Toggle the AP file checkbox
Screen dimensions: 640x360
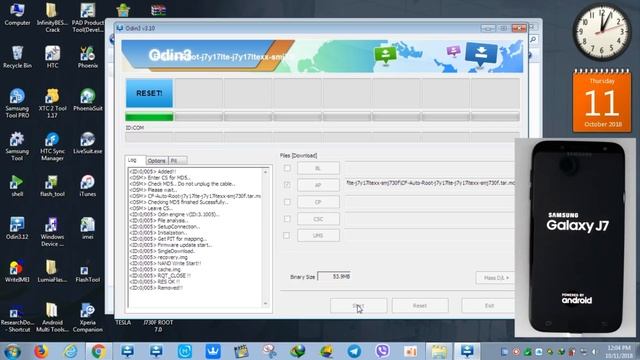pyautogui.click(x=287, y=185)
